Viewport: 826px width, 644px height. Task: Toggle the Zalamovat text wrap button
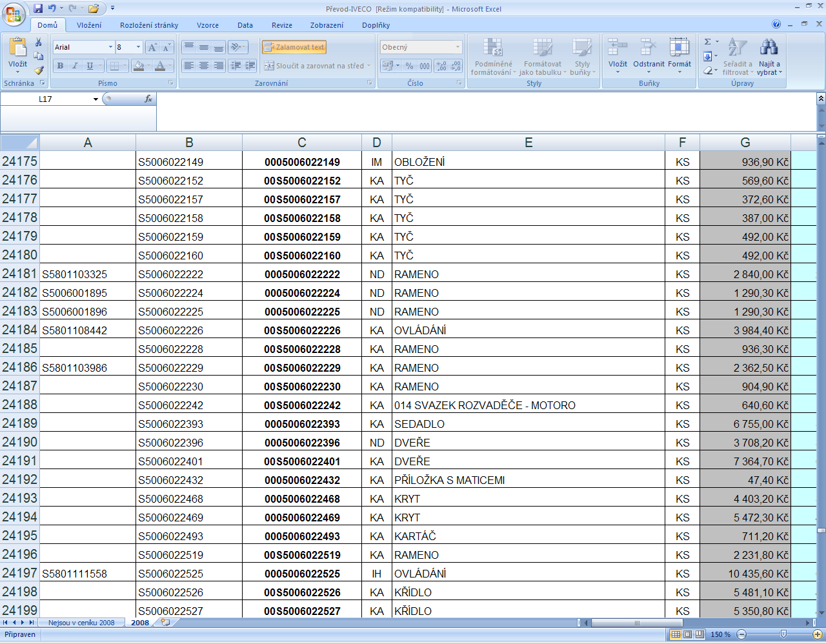[x=294, y=47]
